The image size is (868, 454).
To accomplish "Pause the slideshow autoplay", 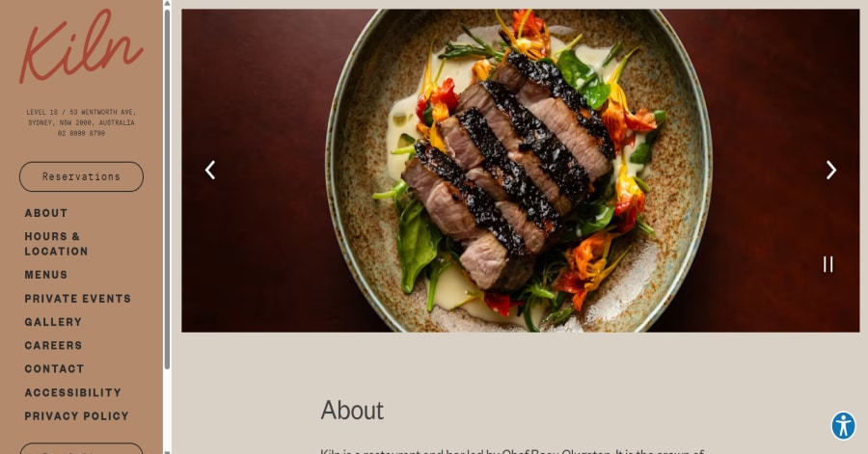I will pyautogui.click(x=827, y=264).
